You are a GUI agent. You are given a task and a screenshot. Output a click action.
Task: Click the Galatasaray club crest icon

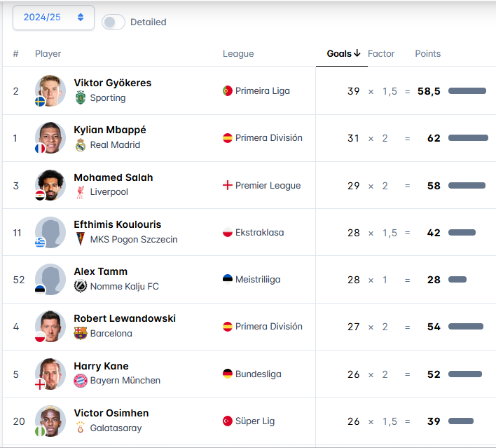[81, 428]
